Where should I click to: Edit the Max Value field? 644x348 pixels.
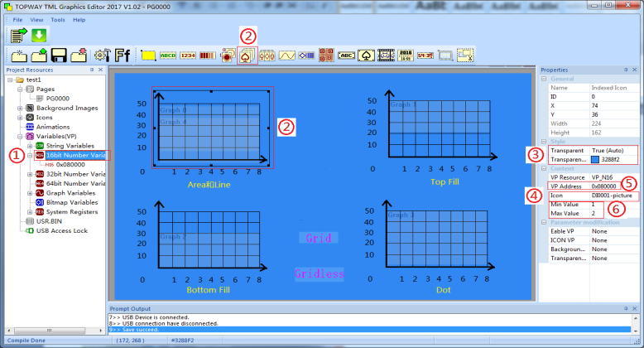point(614,214)
